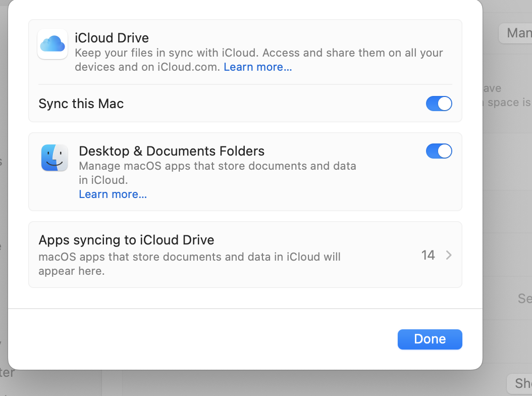Click the Manage macOS apps description

217,172
